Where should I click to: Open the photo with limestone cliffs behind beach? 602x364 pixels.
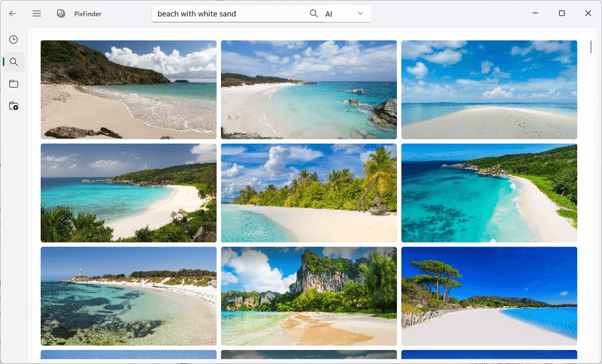pyautogui.click(x=309, y=296)
